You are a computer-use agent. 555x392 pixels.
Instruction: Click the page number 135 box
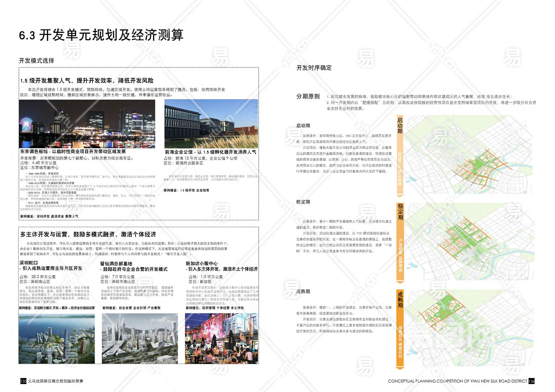[x=23, y=381]
